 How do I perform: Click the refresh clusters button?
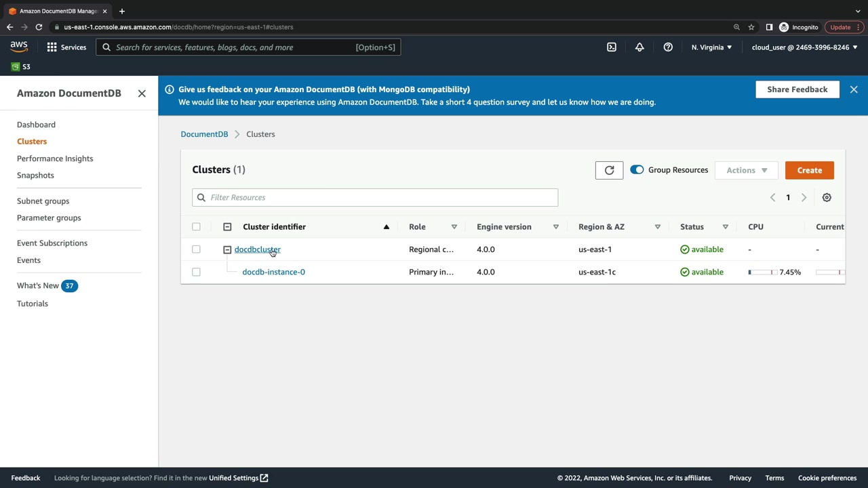pos(609,170)
